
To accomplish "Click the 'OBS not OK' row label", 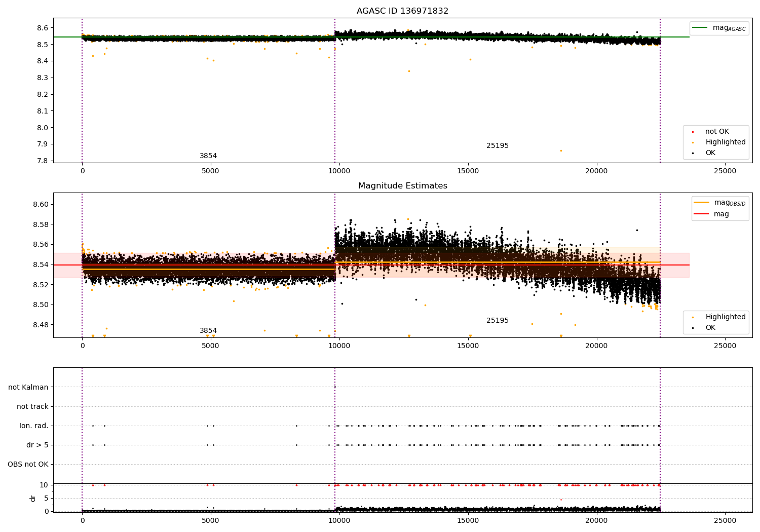I will point(28,464).
